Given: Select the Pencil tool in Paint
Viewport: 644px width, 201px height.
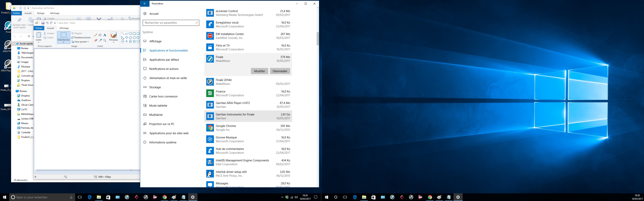Looking at the screenshot, I should click(95, 35).
